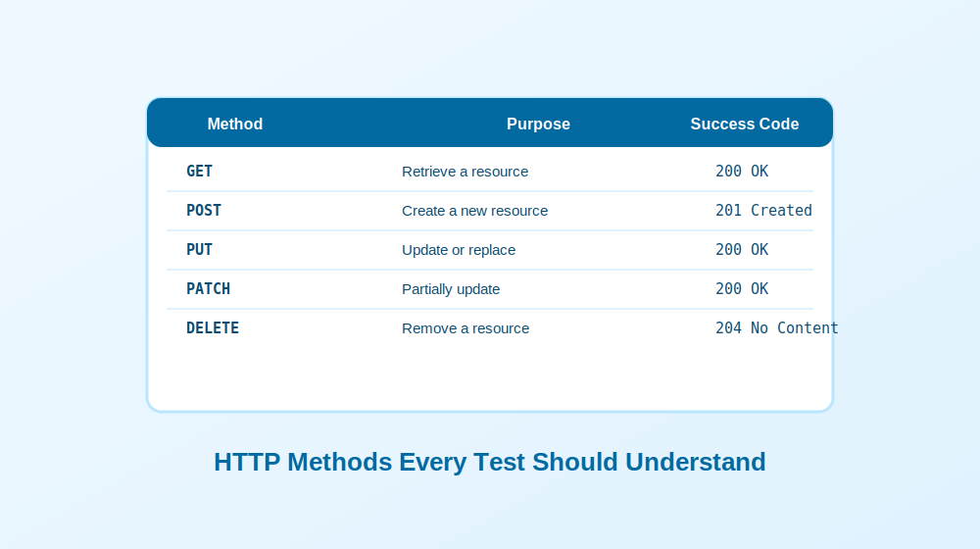Click 'Remove a resource' purpose text
Screen dimensions: 980x549
[465, 328]
